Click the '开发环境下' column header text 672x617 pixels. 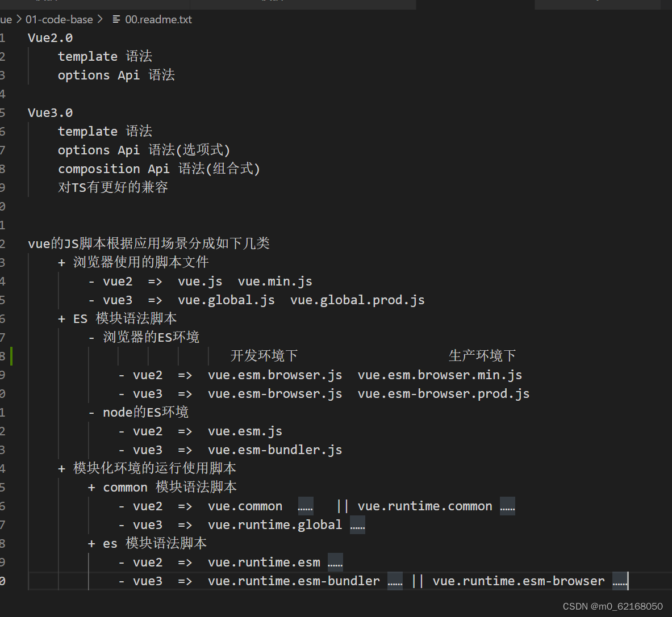click(x=264, y=356)
